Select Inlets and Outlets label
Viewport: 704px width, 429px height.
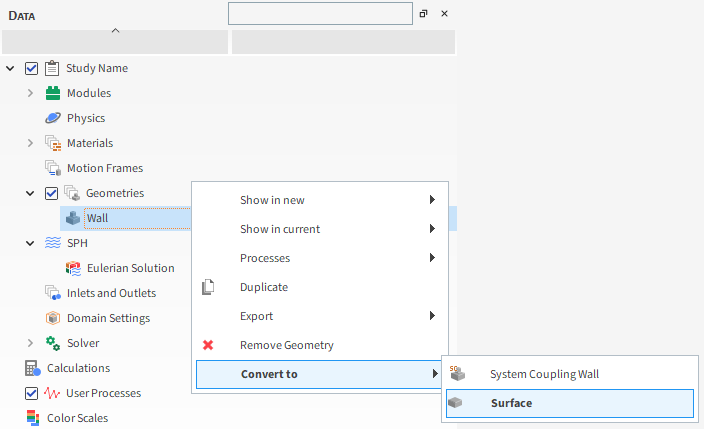coord(111,293)
